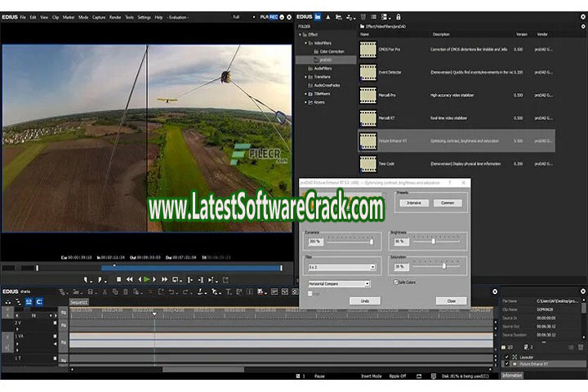
Task: Click the REC mode indicator in title bar
Action: [273, 16]
